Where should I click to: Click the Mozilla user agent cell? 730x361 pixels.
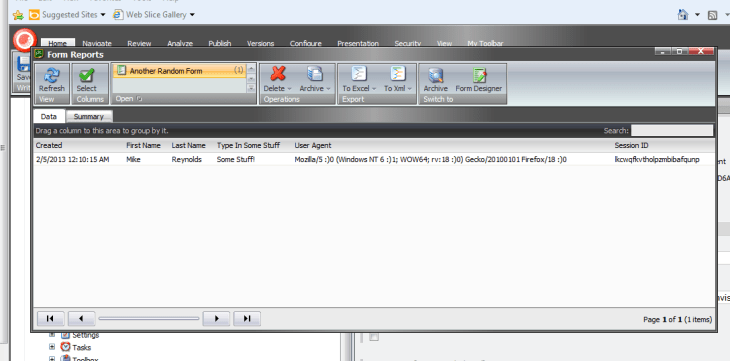(x=431, y=159)
